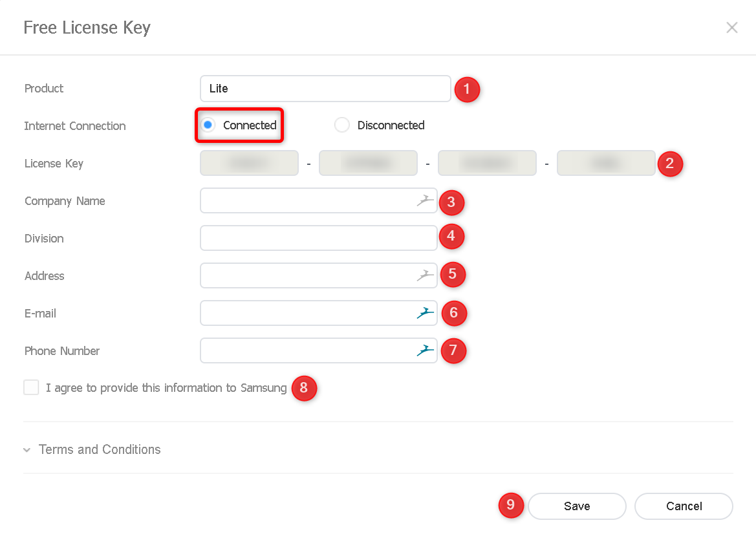Click the chevron beside Terms and Conditions
Image resolution: width=756 pixels, height=538 pixels.
(x=26, y=450)
